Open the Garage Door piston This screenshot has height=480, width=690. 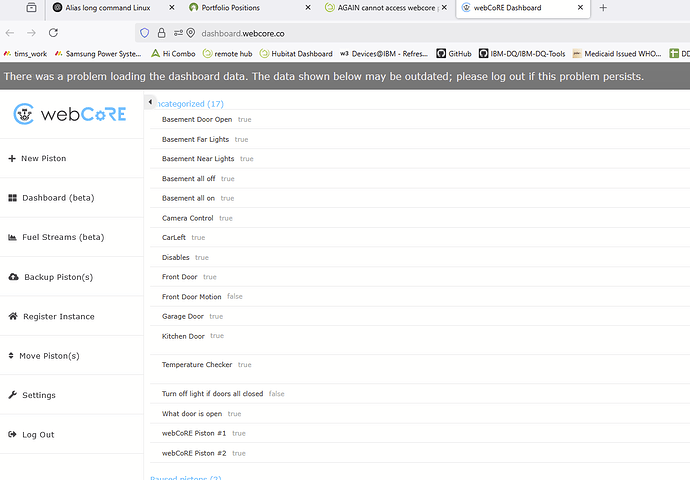(183, 316)
